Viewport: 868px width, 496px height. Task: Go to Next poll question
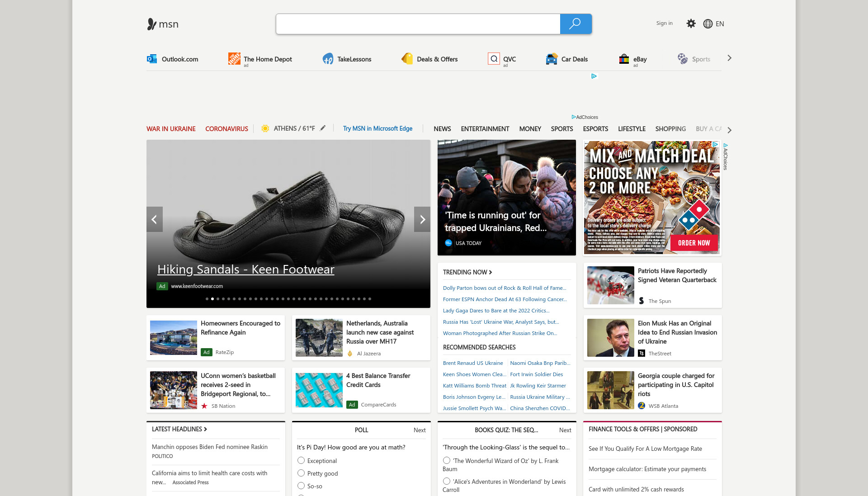click(420, 430)
